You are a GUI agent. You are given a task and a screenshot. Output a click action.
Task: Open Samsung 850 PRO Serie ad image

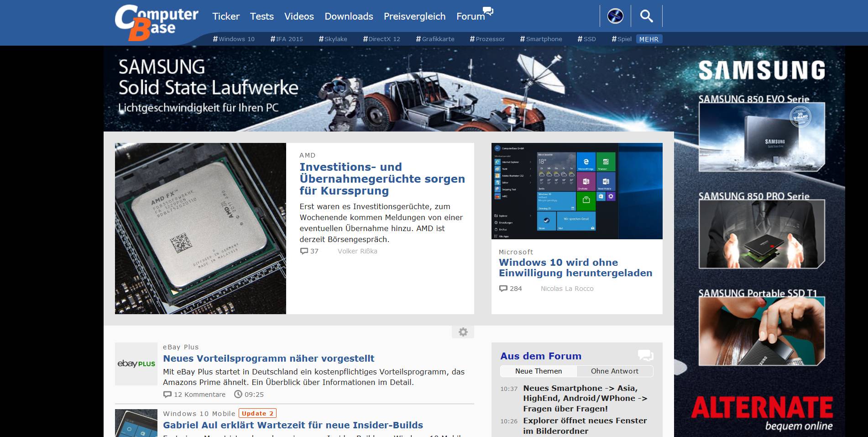pos(762,234)
